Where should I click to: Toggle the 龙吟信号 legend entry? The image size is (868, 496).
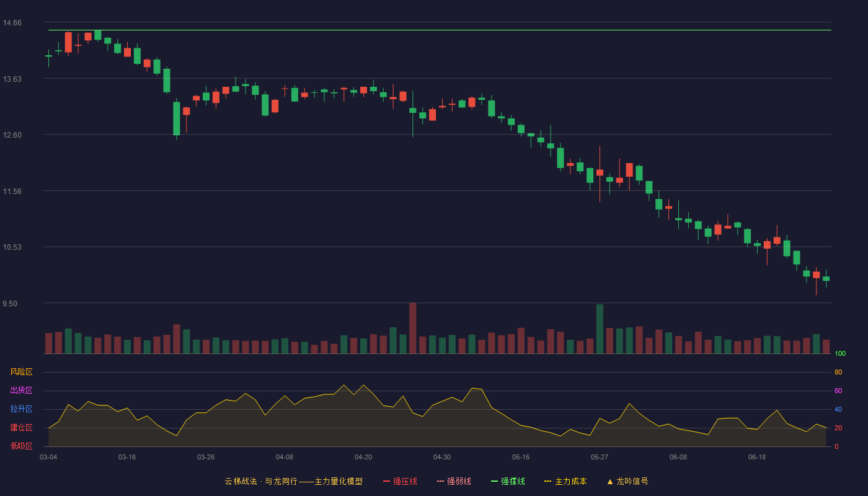[x=627, y=481]
